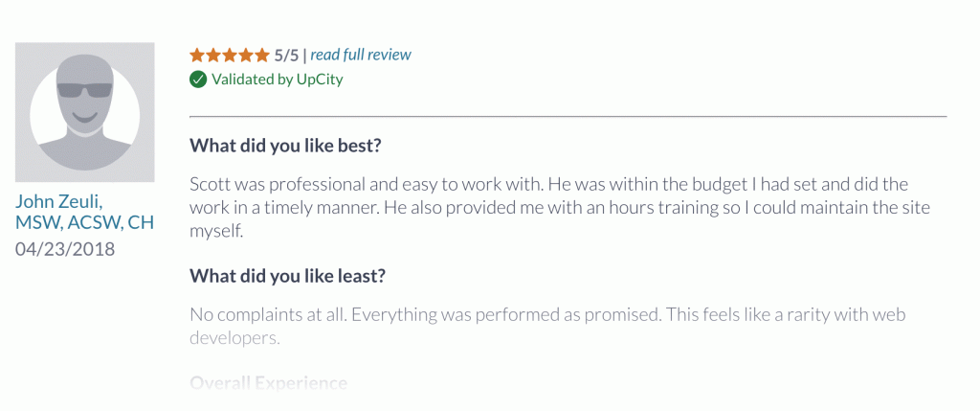The height and width of the screenshot is (411, 980).
Task: Click the second orange rating star
Action: click(x=213, y=55)
